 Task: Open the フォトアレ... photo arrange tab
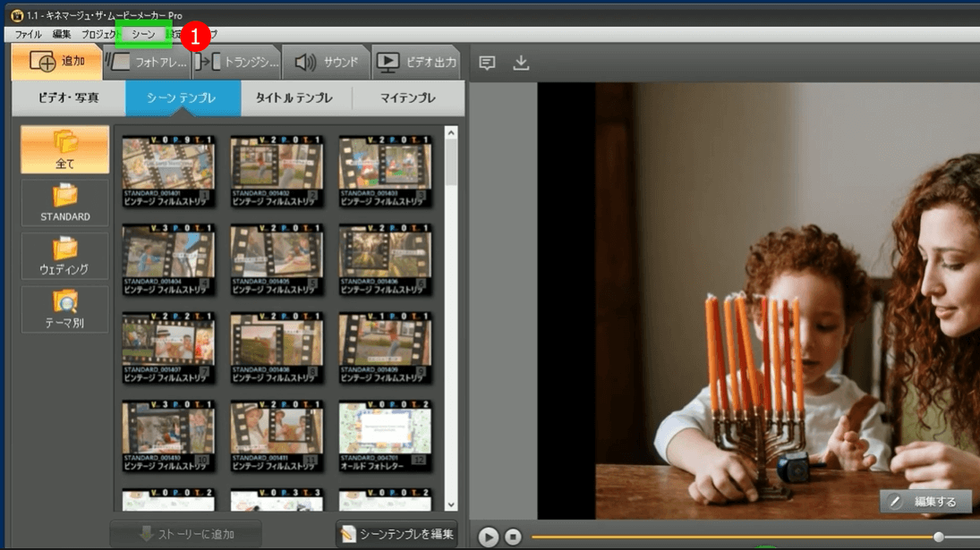(147, 63)
